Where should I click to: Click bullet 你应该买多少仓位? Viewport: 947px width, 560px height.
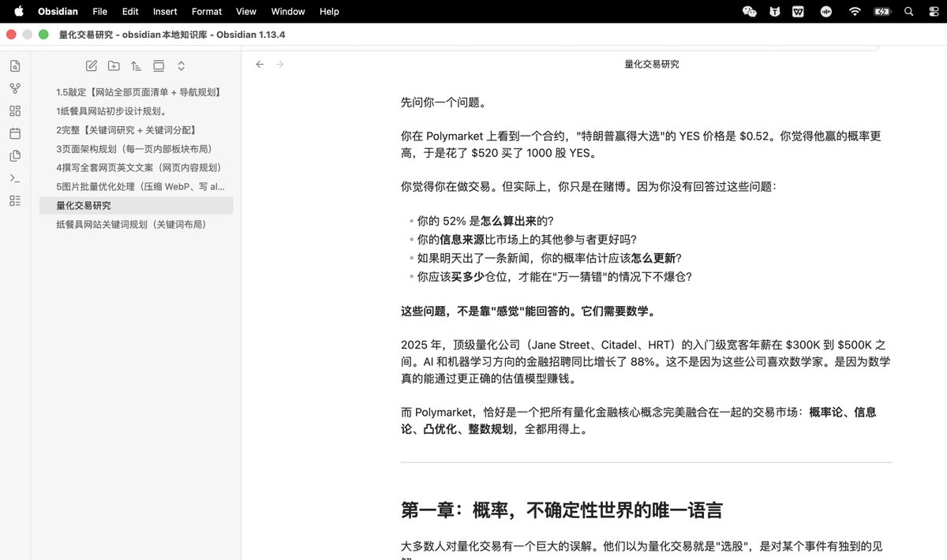[x=554, y=277]
